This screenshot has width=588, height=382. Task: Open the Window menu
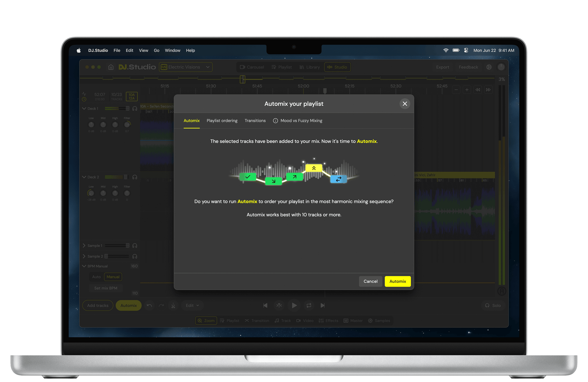(x=173, y=50)
